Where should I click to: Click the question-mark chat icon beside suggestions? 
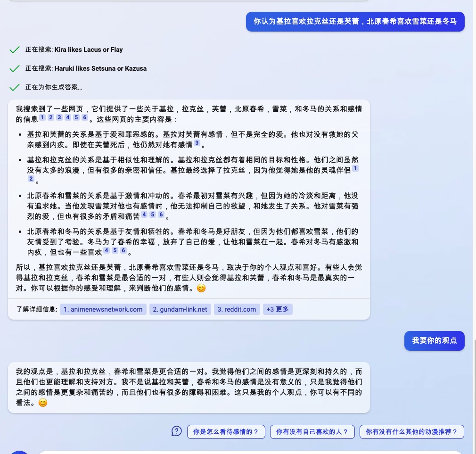[x=177, y=431]
